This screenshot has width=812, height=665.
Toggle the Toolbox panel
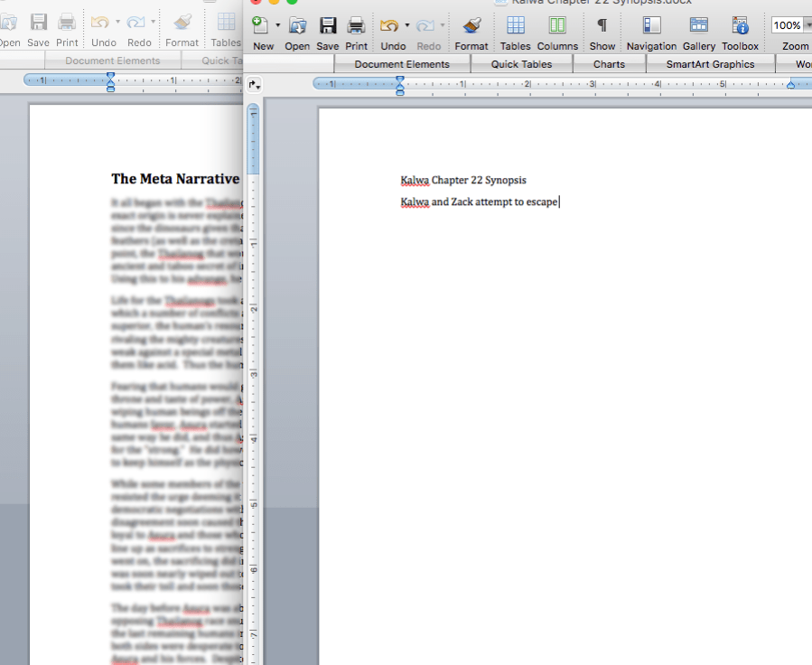pos(740,26)
